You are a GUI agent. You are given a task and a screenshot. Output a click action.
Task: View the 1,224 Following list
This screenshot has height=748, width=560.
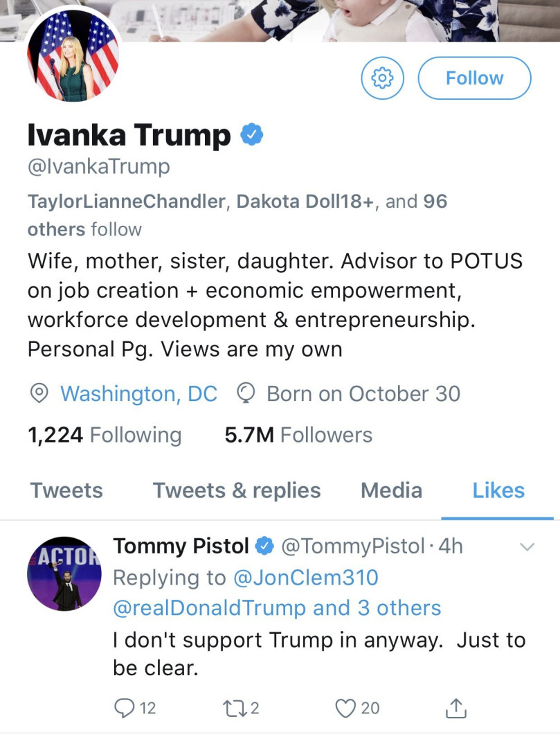coord(105,435)
